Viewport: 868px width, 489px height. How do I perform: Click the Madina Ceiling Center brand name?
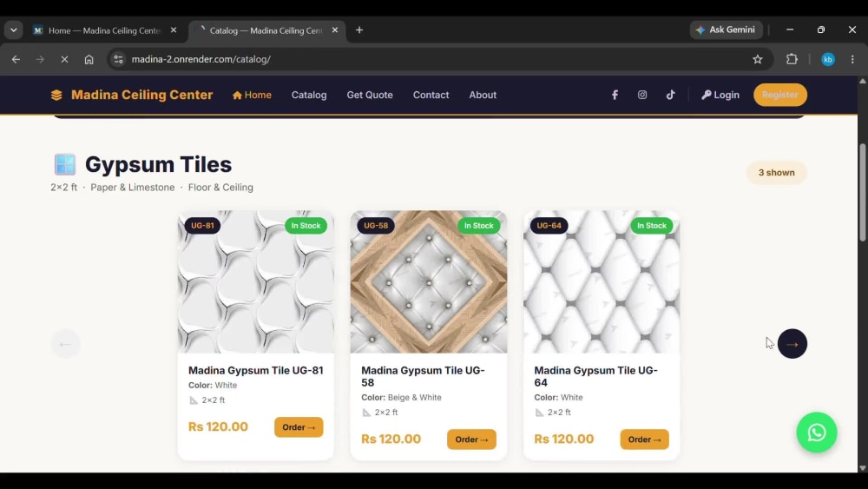pyautogui.click(x=141, y=95)
